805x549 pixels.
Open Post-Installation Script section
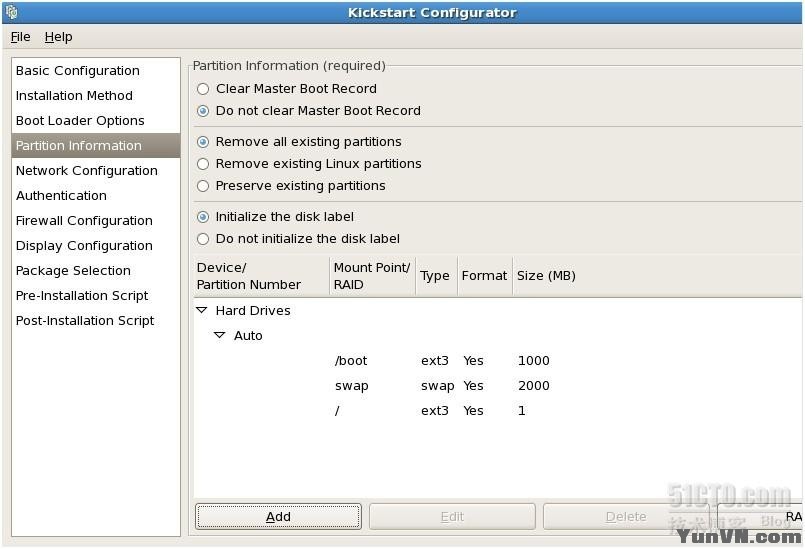(x=85, y=321)
